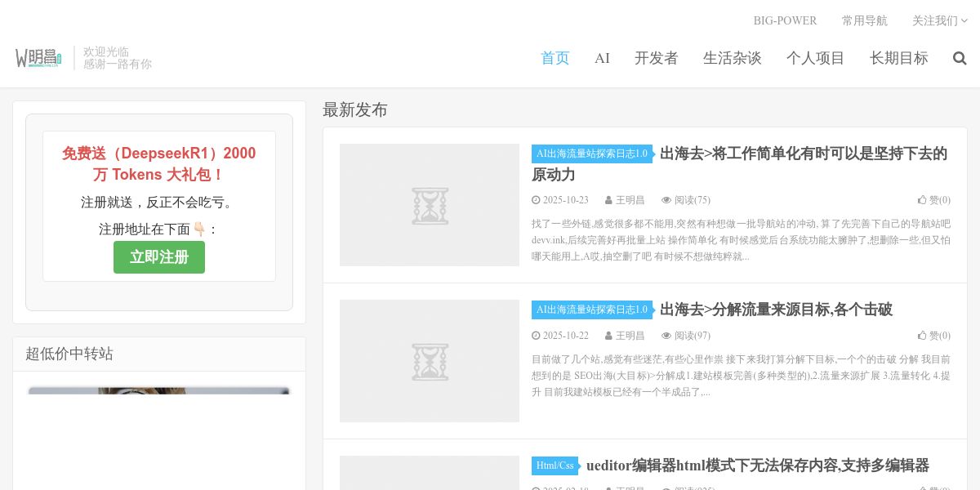Click the green 立即注册 button
The width and height of the screenshot is (980, 490).
159,257
